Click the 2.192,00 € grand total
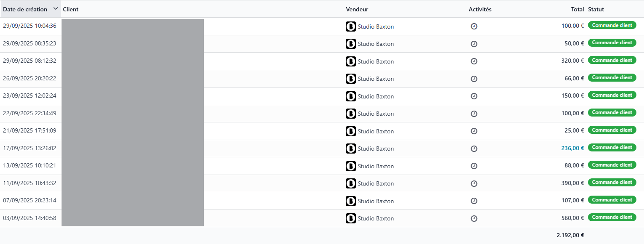 (x=571, y=235)
